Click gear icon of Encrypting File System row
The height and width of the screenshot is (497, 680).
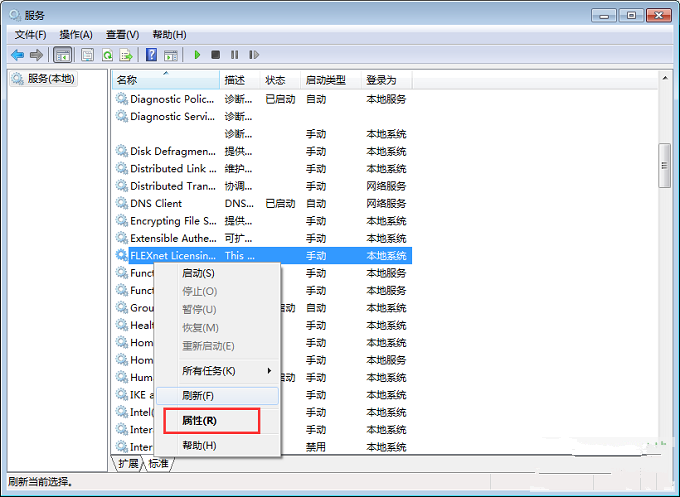click(x=121, y=221)
